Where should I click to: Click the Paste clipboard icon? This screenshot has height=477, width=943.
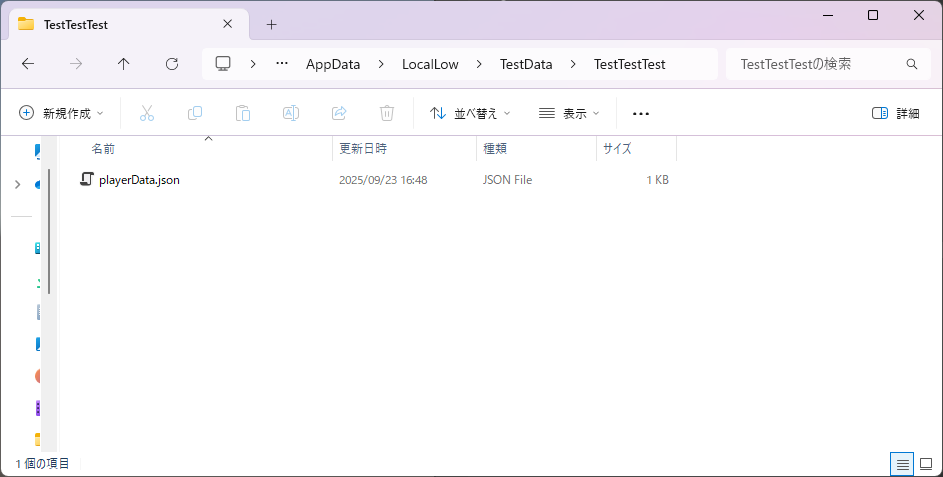point(243,113)
